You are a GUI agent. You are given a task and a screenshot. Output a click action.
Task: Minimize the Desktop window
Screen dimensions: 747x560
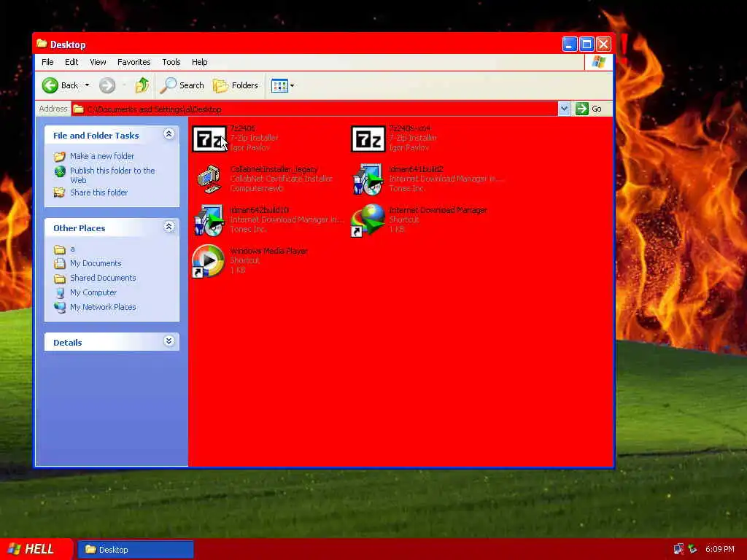569,44
